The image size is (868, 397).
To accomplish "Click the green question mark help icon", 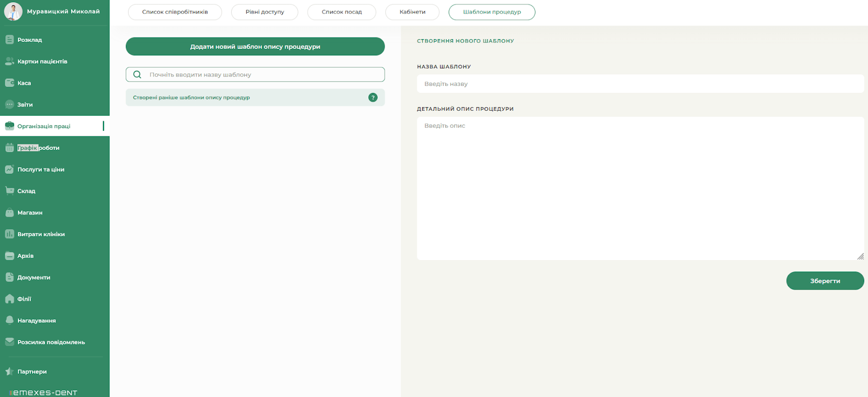I will (373, 98).
